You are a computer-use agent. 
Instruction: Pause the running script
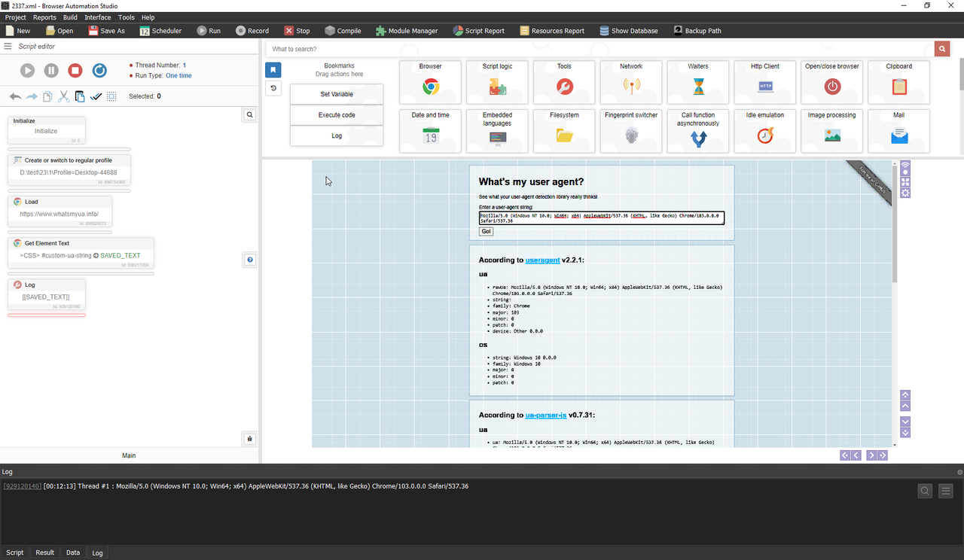(51, 70)
